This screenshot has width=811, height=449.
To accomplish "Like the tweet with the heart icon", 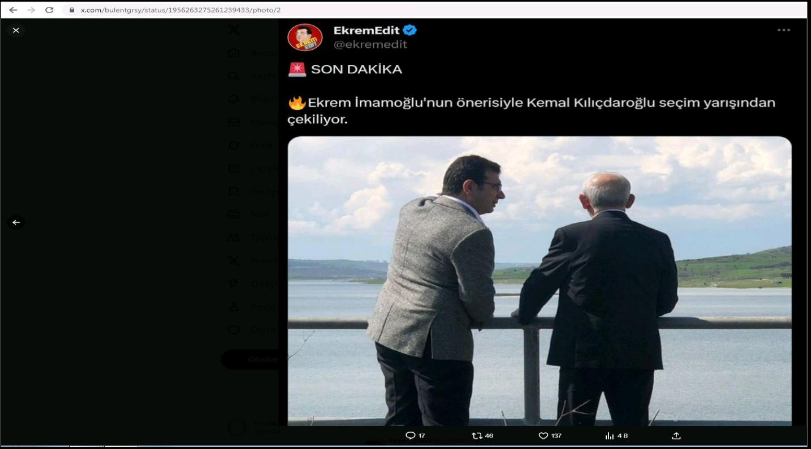I will [543, 435].
